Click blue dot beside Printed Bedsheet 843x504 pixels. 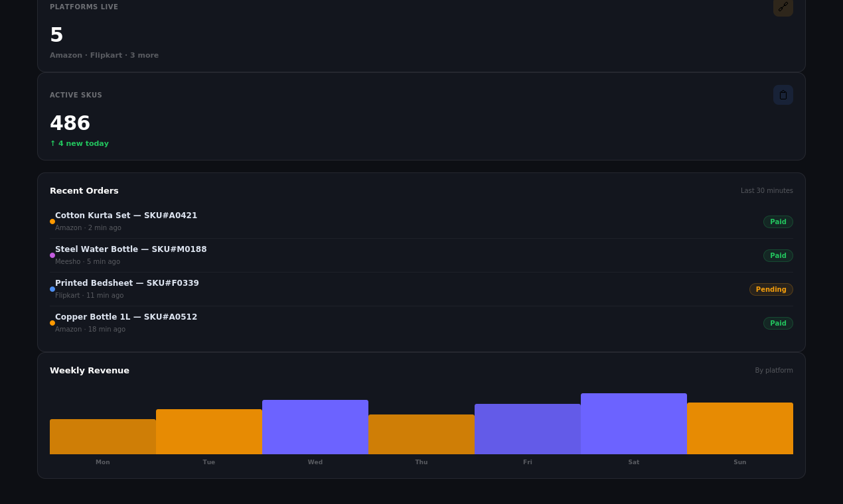(52, 289)
